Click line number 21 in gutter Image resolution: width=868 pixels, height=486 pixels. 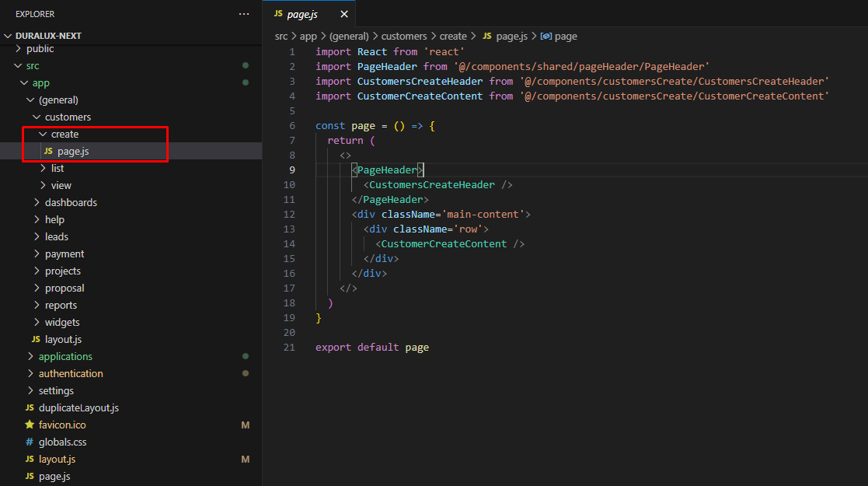(290, 348)
